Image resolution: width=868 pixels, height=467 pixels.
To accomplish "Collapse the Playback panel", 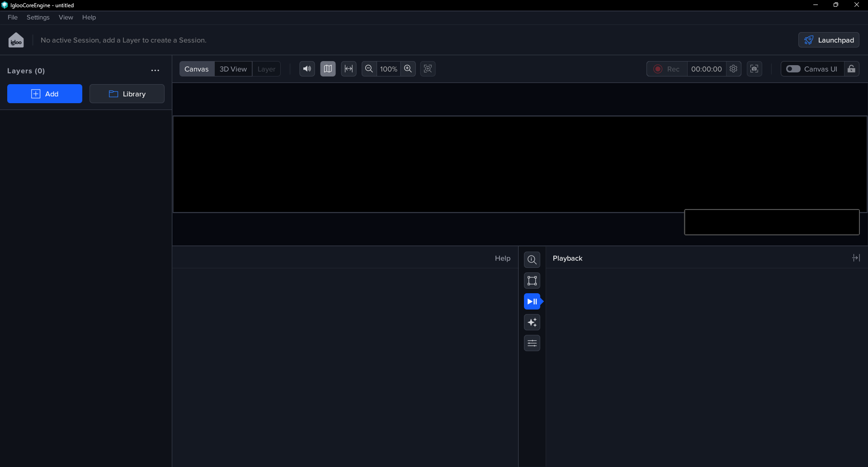I will 856,258.
